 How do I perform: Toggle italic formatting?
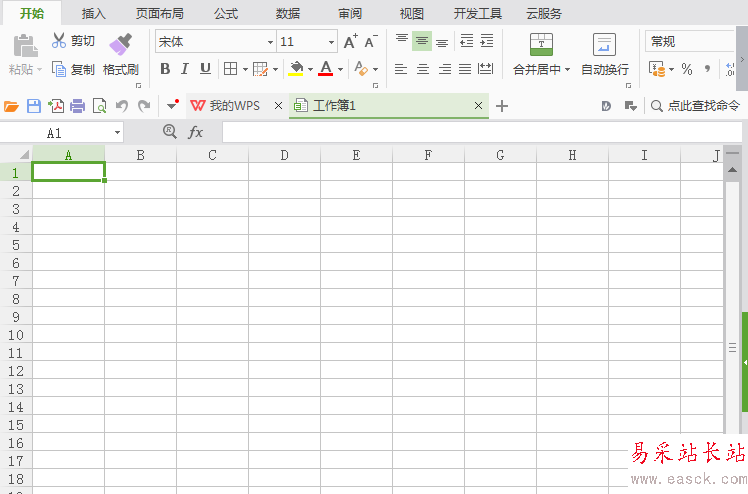pos(185,69)
